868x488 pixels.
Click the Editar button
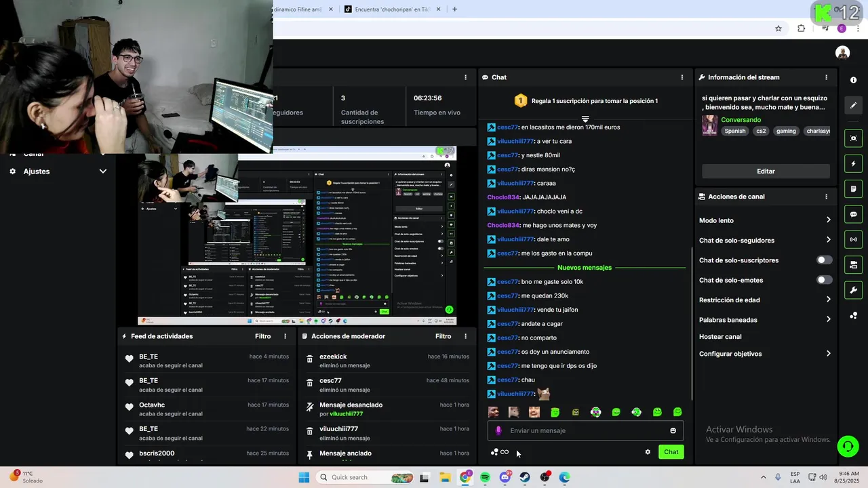click(766, 171)
